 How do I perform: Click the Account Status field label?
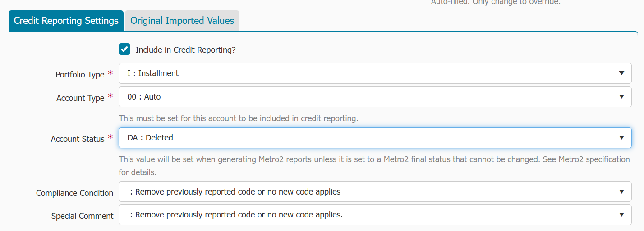78,139
